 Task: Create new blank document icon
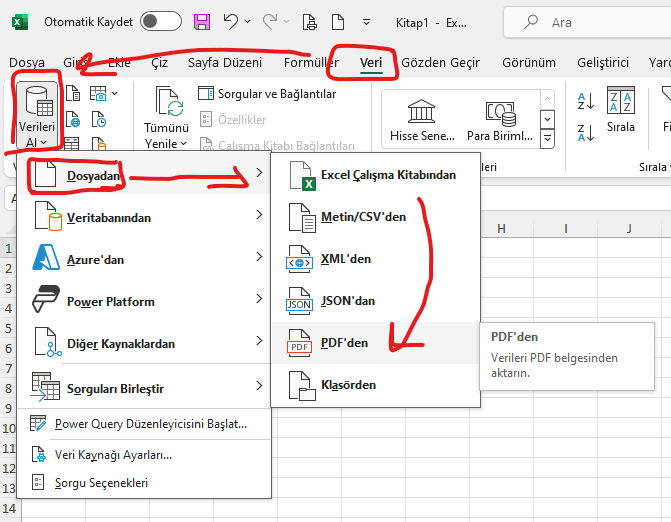(338, 21)
